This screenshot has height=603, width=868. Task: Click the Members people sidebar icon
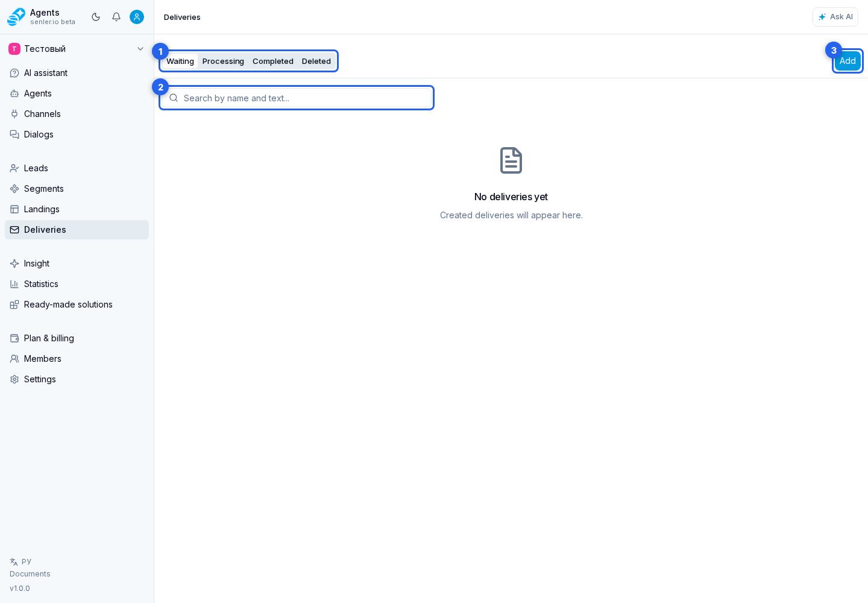coord(14,359)
